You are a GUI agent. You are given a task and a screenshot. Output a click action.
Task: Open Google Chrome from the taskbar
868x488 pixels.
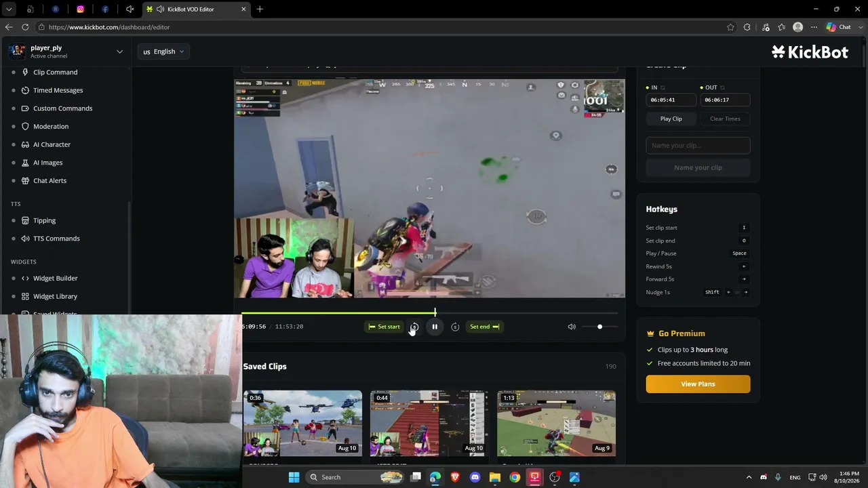[515, 477]
